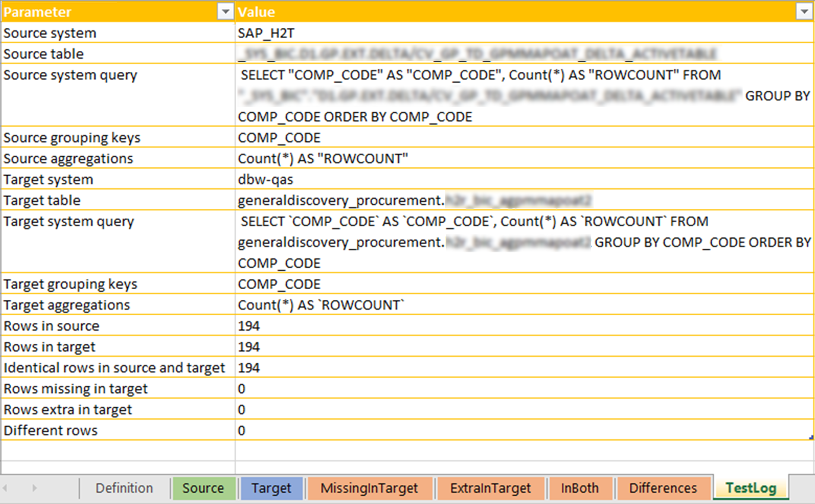815x504 pixels.
Task: Select the Target table label cell
Action: tap(118, 200)
